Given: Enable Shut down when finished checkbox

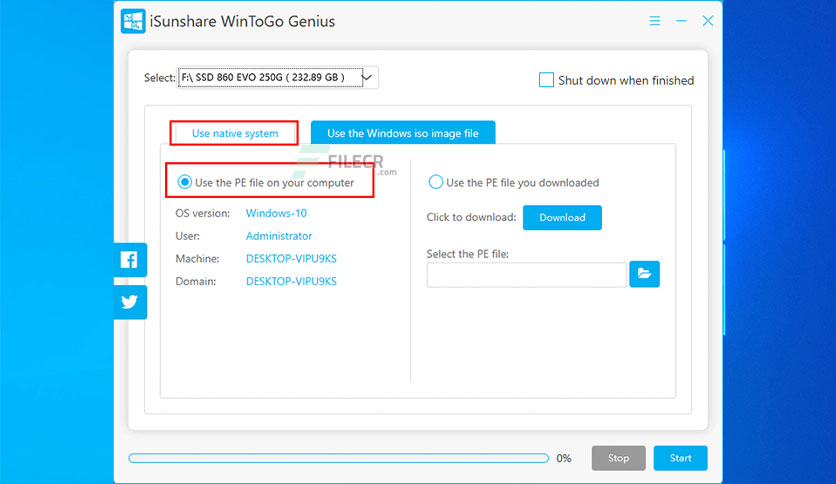Looking at the screenshot, I should [546, 80].
